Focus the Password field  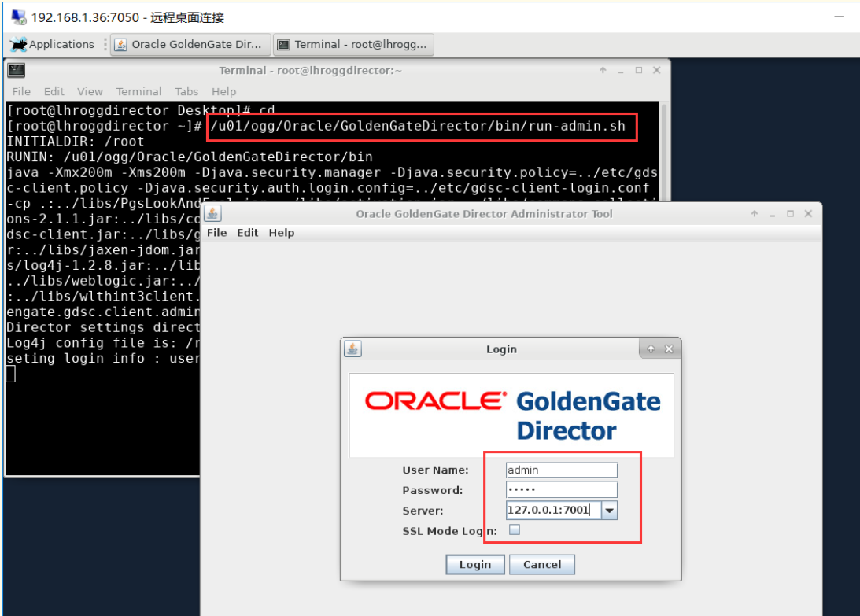coord(561,490)
